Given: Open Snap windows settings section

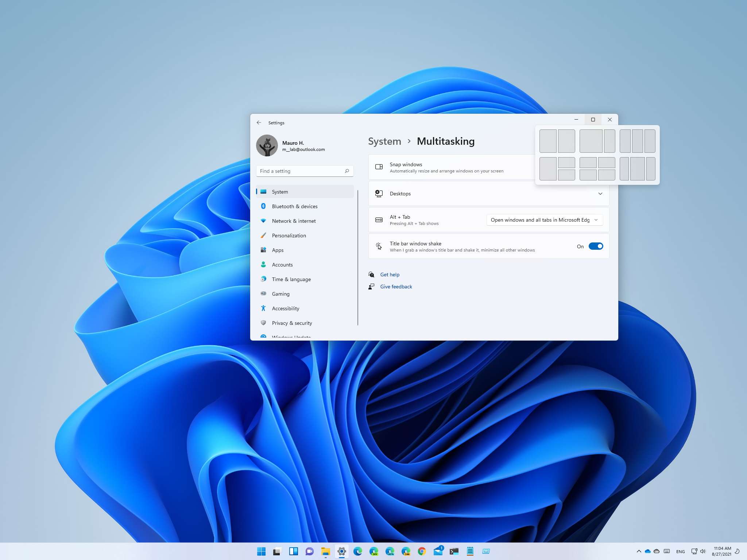Looking at the screenshot, I should 488,168.
